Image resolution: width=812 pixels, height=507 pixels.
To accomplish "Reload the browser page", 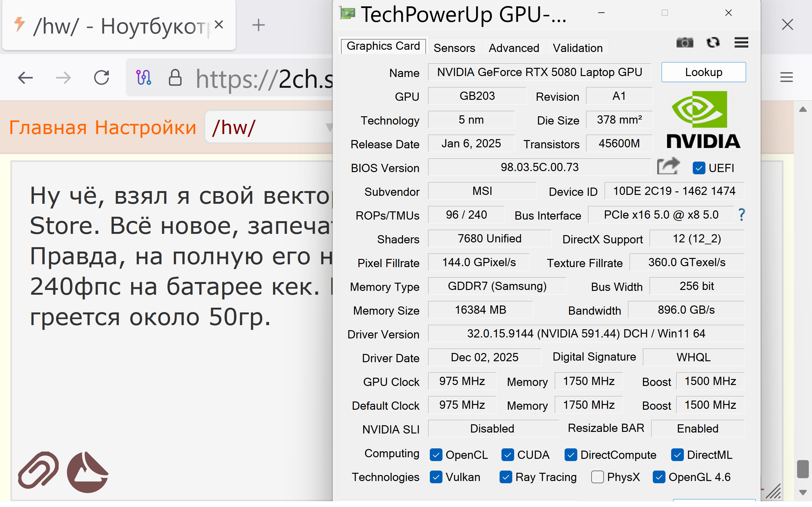I will coord(101,78).
